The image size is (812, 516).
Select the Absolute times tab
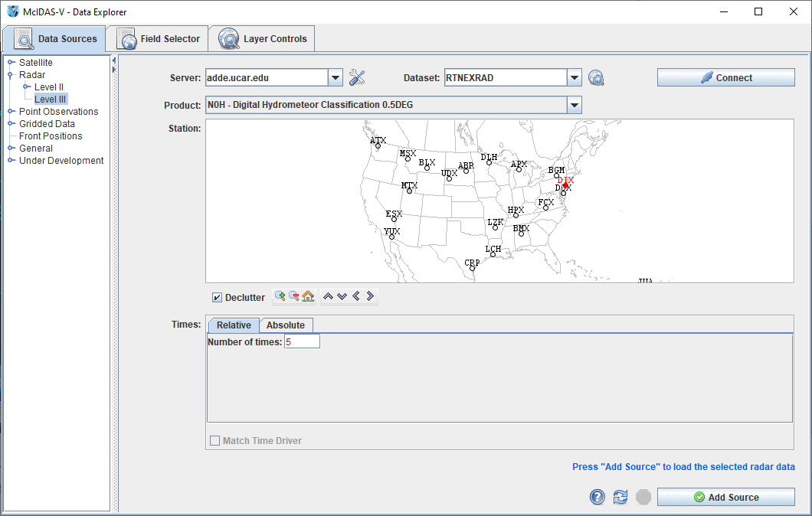coord(286,325)
